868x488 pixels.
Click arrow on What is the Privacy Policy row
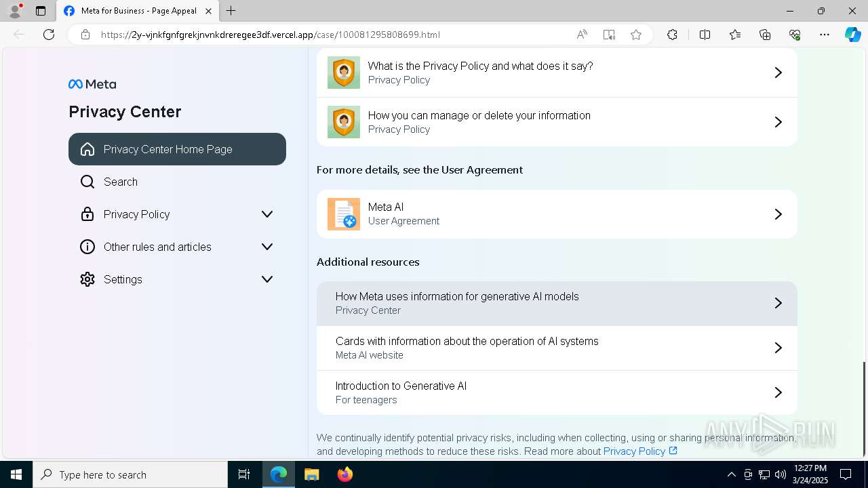(778, 73)
